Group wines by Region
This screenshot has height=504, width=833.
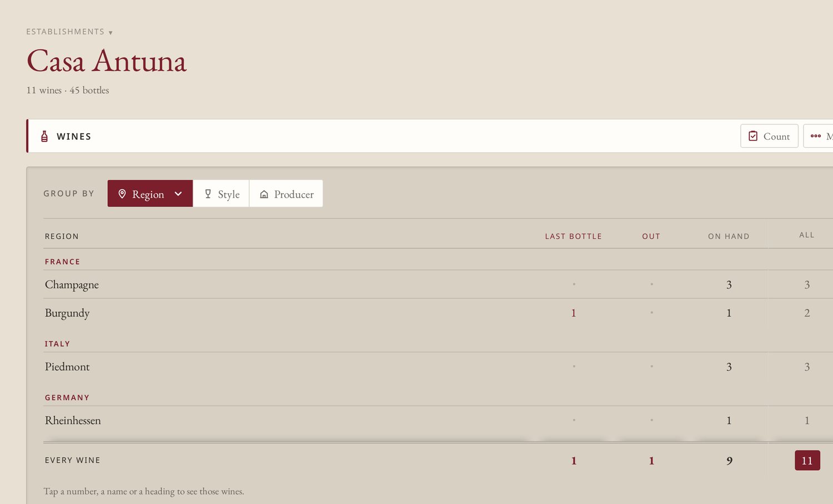point(150,194)
